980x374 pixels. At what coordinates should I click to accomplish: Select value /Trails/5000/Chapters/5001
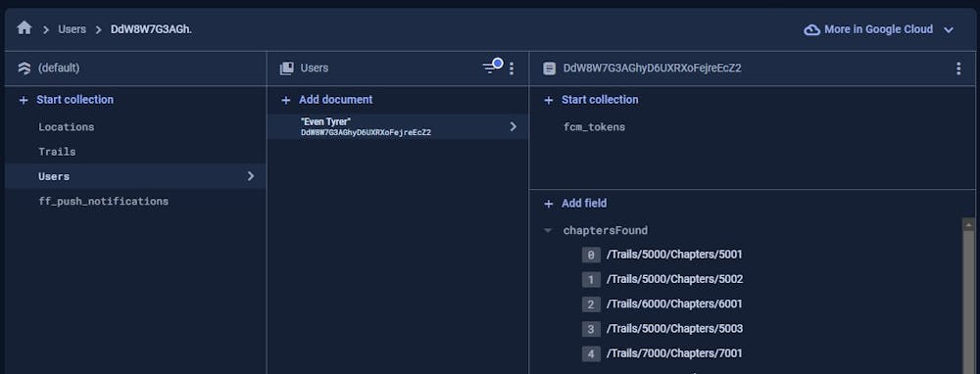pos(674,255)
